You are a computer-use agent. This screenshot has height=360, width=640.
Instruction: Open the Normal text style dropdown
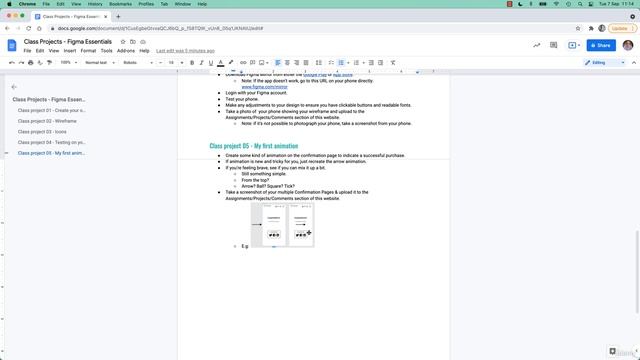tap(100, 62)
